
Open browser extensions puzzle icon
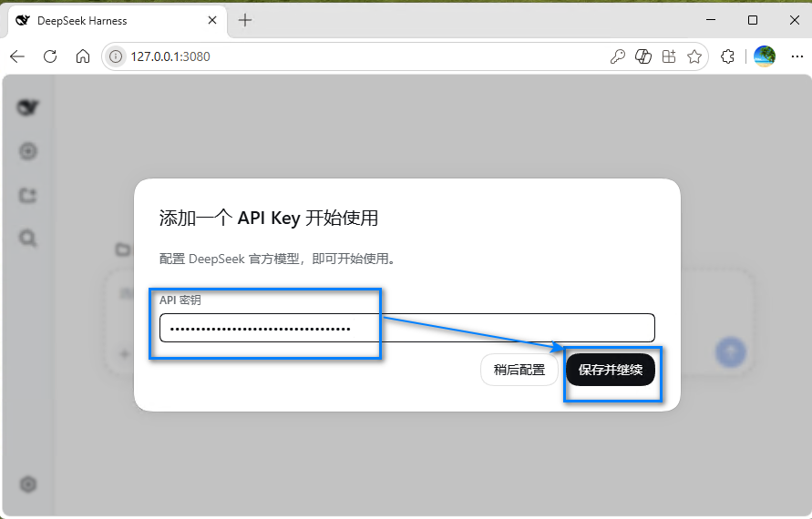point(727,56)
